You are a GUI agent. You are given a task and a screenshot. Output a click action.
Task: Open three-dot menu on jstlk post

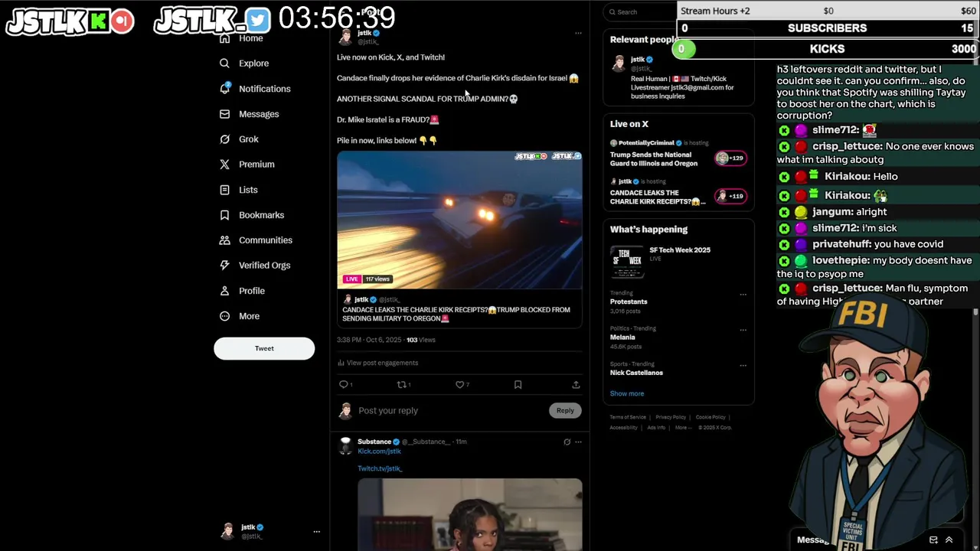click(578, 33)
